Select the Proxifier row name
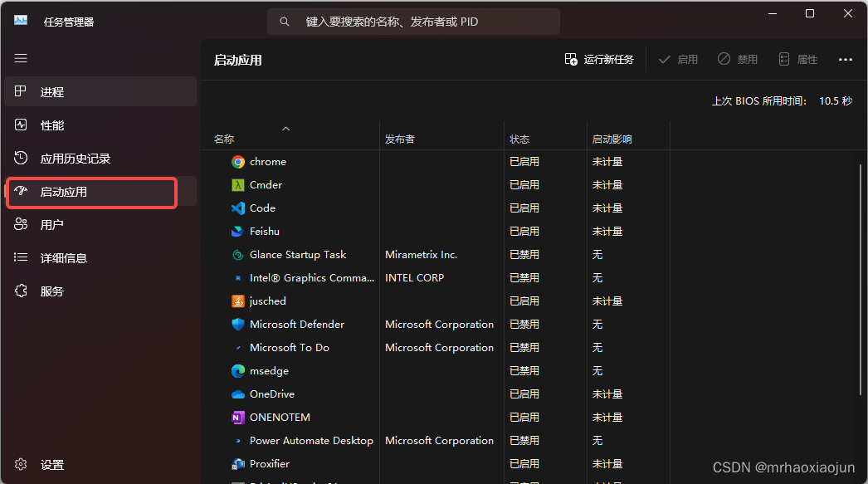 [x=270, y=464]
